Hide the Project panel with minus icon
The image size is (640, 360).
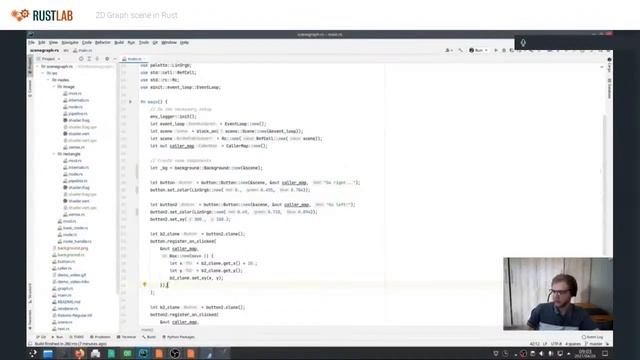[x=115, y=59]
